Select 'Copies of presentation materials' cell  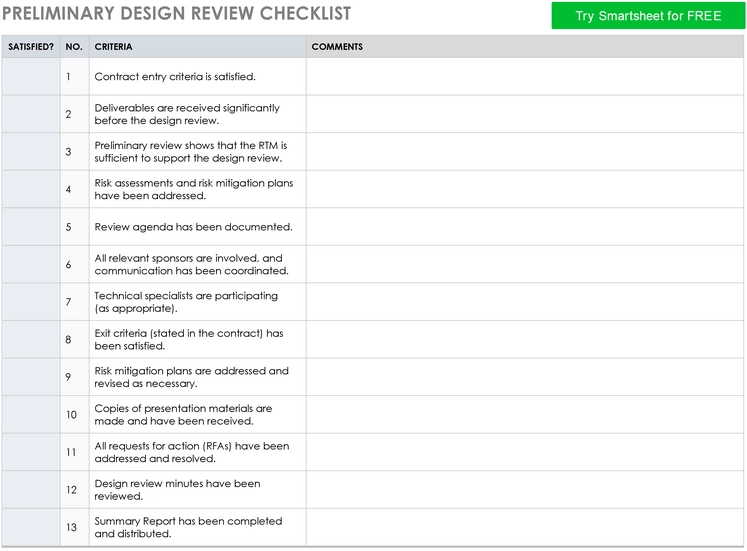pyautogui.click(x=197, y=415)
